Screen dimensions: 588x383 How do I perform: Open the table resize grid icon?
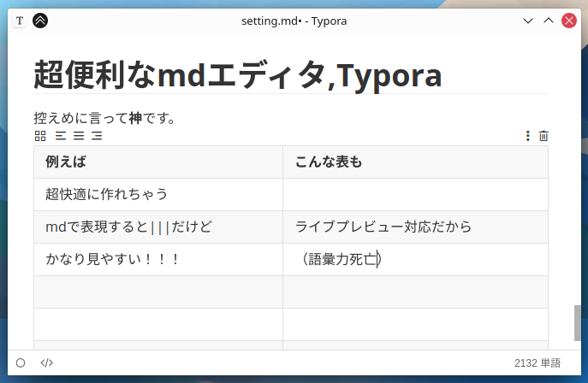tap(40, 135)
